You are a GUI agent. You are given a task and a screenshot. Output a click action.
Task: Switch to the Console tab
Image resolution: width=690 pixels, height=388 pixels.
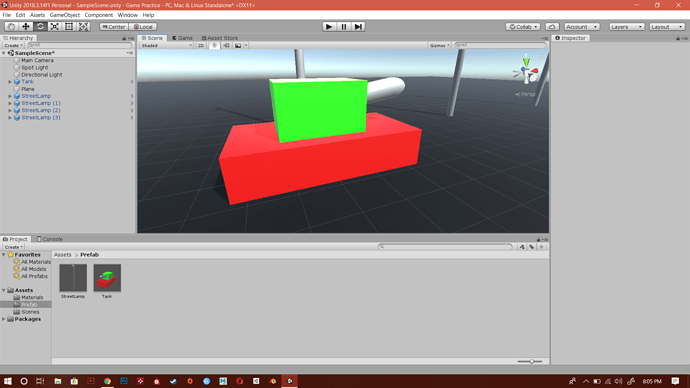(x=50, y=239)
